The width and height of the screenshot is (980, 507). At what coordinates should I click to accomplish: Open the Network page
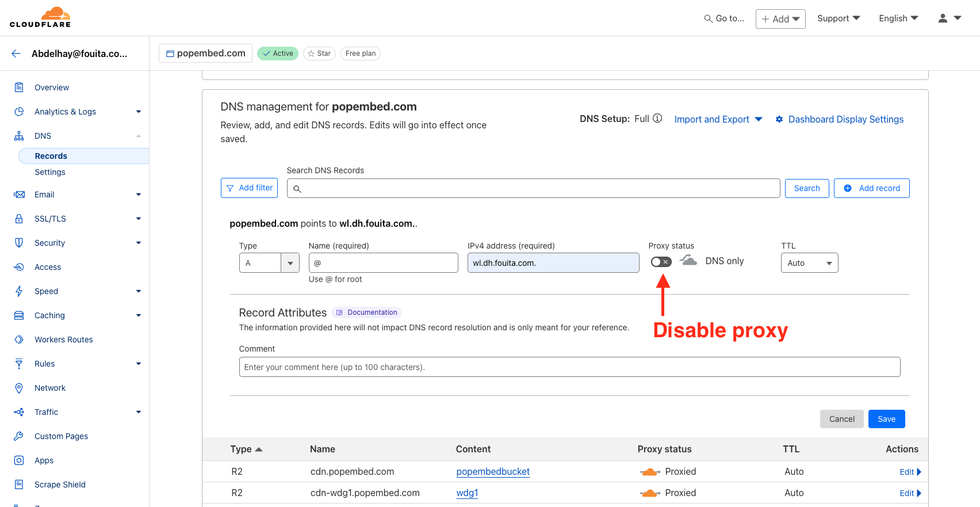click(50, 388)
